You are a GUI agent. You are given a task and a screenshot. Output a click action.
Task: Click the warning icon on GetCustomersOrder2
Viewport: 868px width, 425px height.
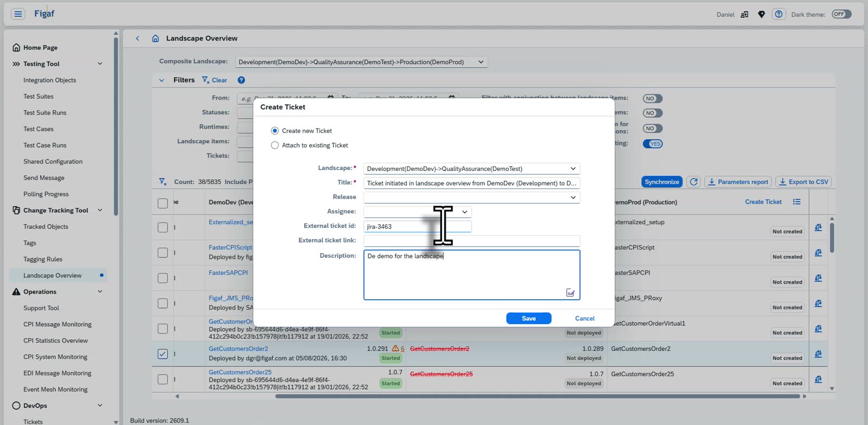coord(395,348)
